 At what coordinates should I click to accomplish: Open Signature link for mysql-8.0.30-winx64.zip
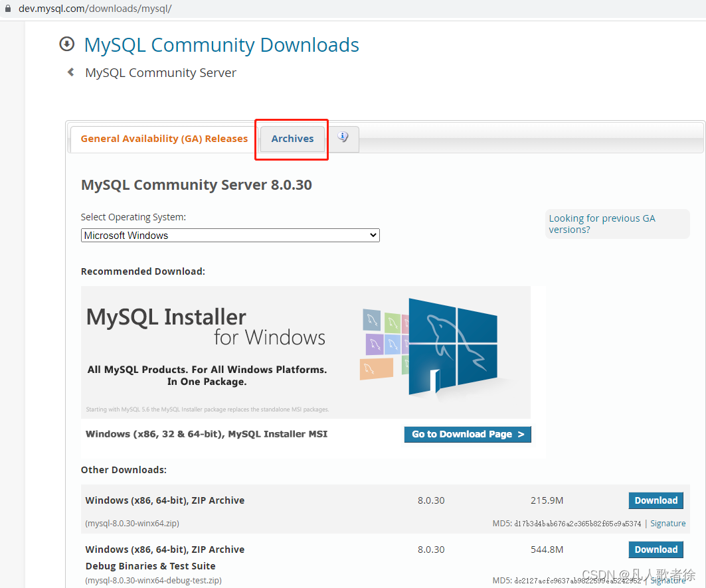[x=667, y=523]
